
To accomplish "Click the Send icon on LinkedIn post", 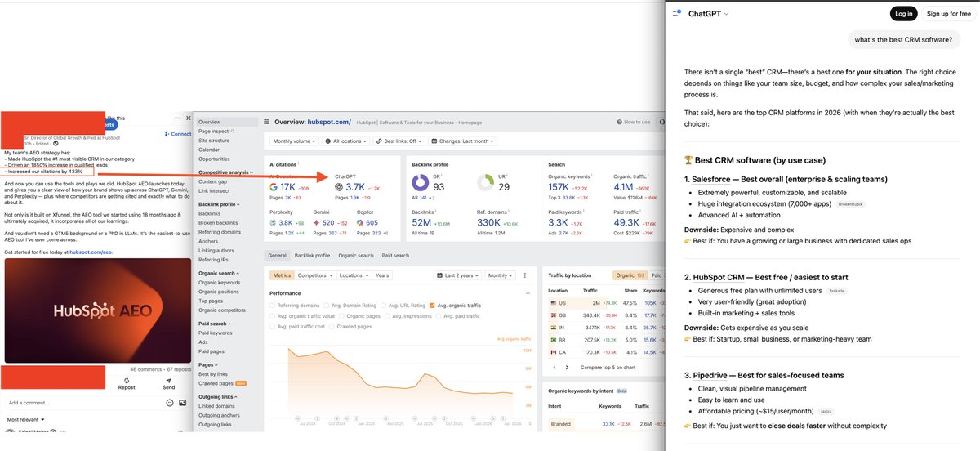I will [169, 379].
